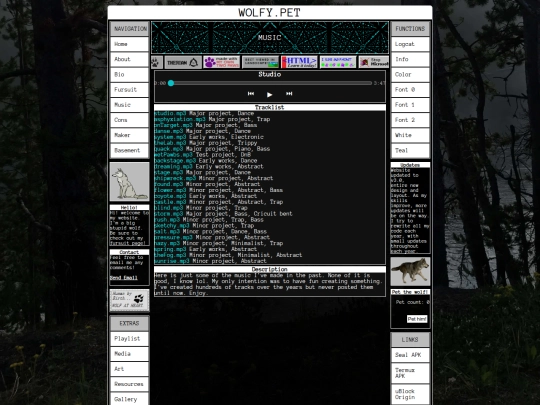Screen dimensions: 540x405
Task: Follow the Send Email link
Action: 124,278
